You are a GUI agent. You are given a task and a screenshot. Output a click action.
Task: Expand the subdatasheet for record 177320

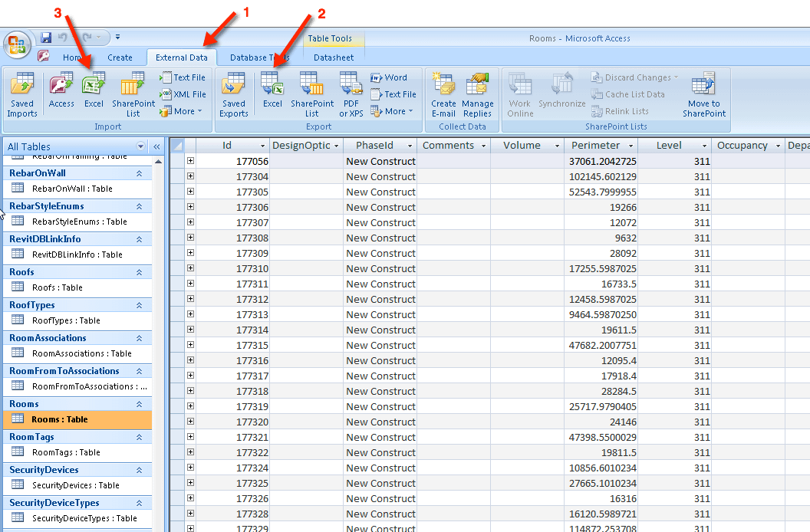pos(190,422)
